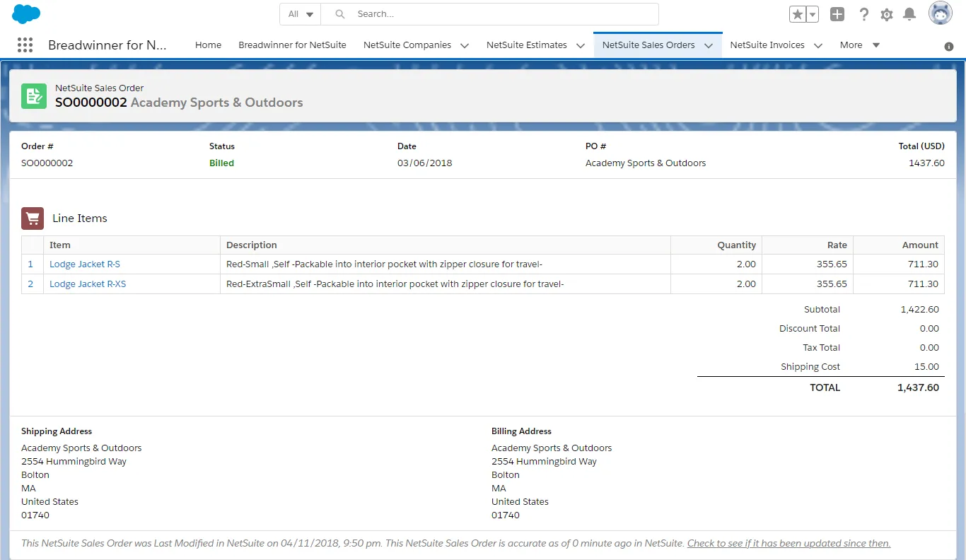This screenshot has width=966, height=560.
Task: Open the NetSuite Invoices tab
Action: (767, 45)
